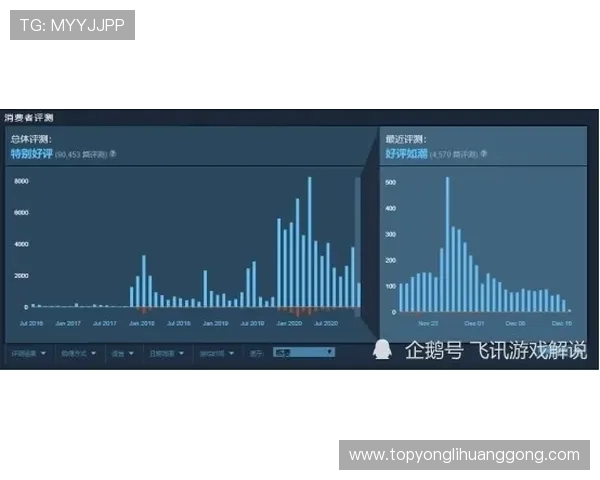The image size is (600, 480).
Task: Click the overall chart's range scrollbar handle
Action: click(358, 247)
